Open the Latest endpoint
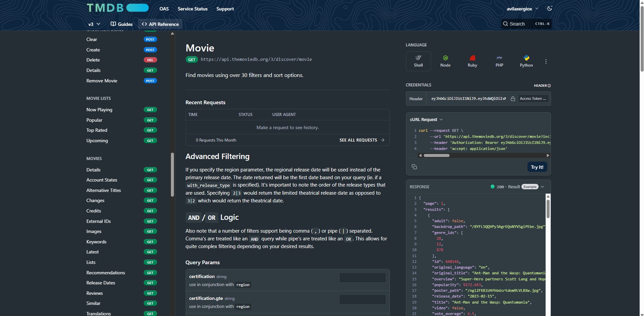Image resolution: width=644 pixels, height=316 pixels. (122, 252)
